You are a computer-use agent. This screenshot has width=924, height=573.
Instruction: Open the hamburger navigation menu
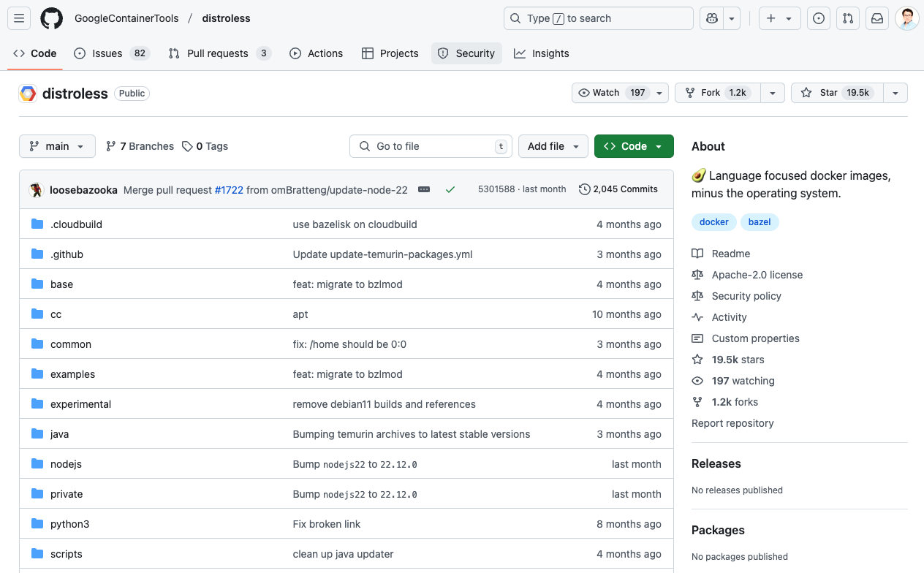click(19, 18)
